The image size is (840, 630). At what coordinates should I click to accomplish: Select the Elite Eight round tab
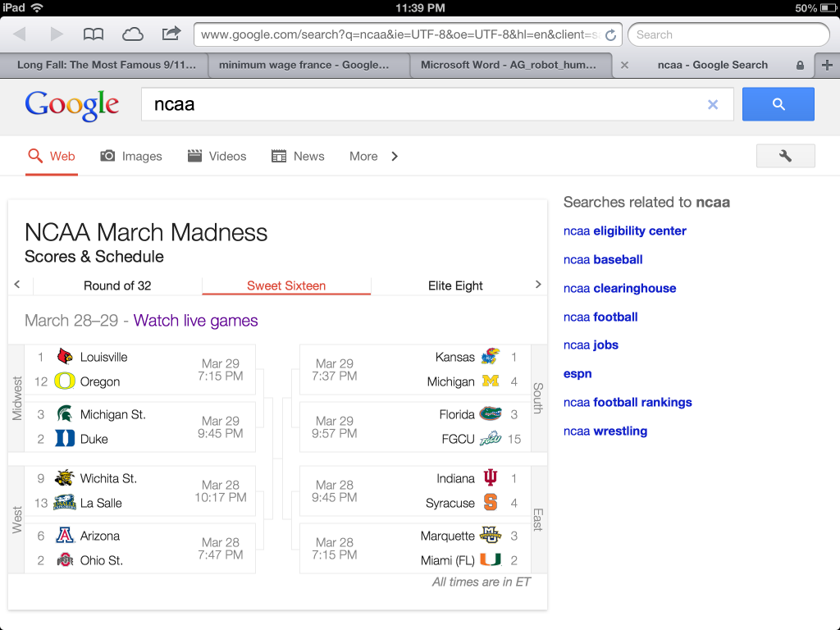(x=455, y=285)
